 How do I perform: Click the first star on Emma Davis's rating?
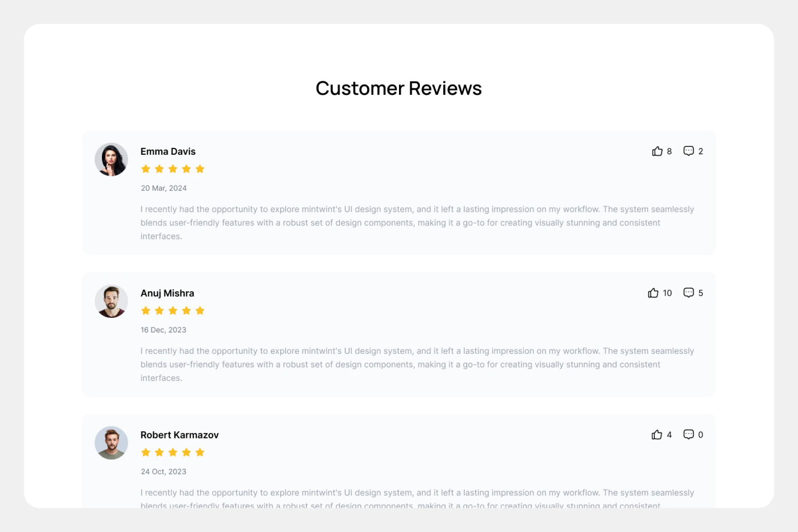pos(146,169)
